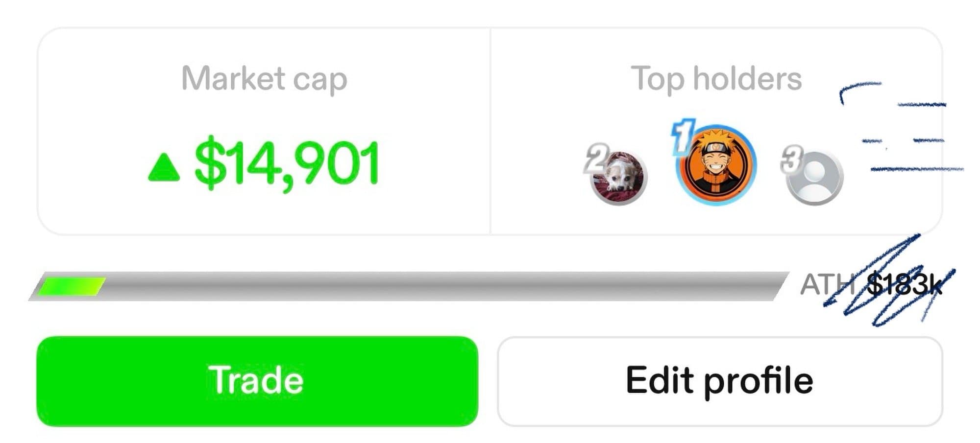Click the green up-triangle market cap icon
The width and height of the screenshot is (980, 443).
coord(164,167)
